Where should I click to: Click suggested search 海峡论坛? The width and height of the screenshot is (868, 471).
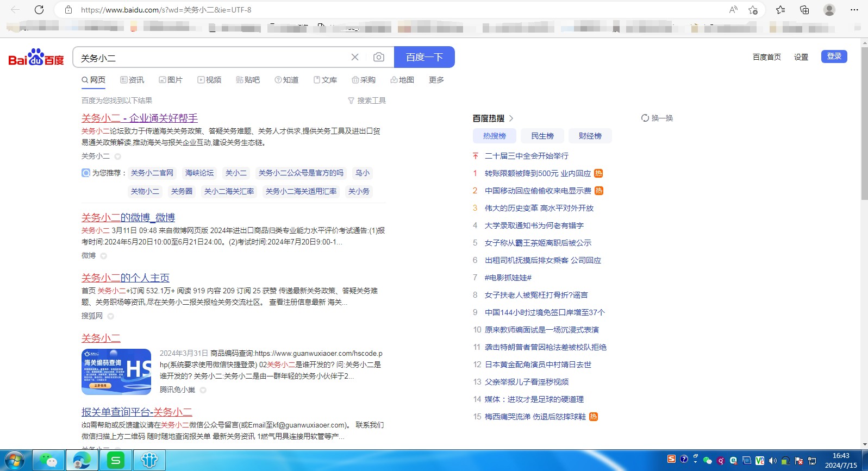(199, 173)
